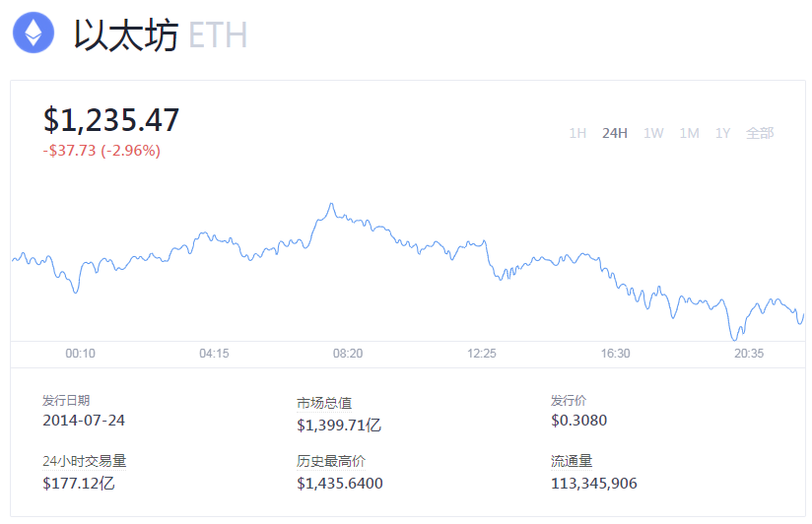Click the grey ETH ticker symbol

coord(218,35)
